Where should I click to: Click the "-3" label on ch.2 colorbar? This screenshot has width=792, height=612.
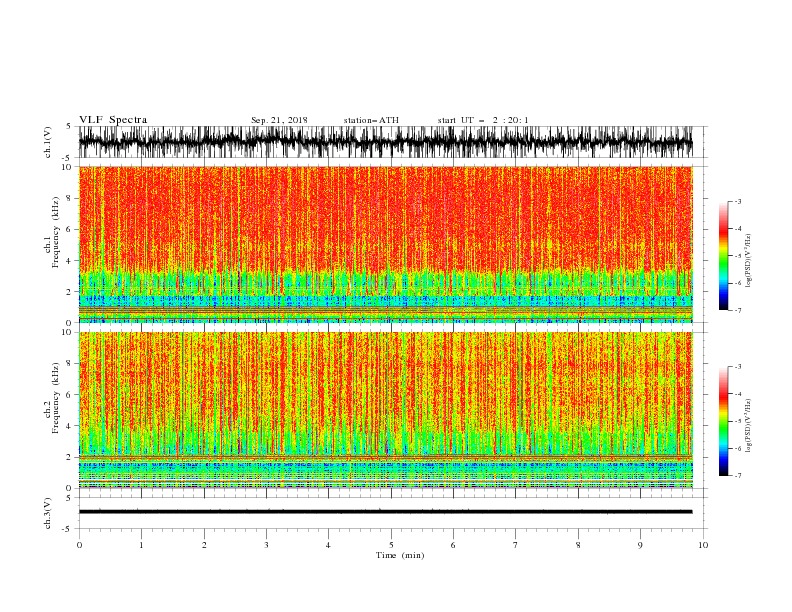(x=738, y=367)
